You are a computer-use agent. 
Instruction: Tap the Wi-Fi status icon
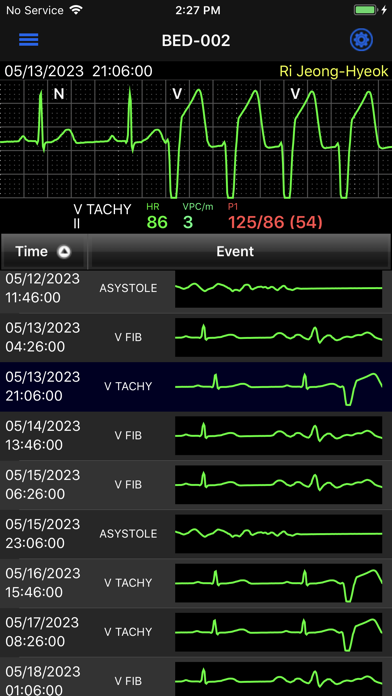pyautogui.click(x=76, y=10)
